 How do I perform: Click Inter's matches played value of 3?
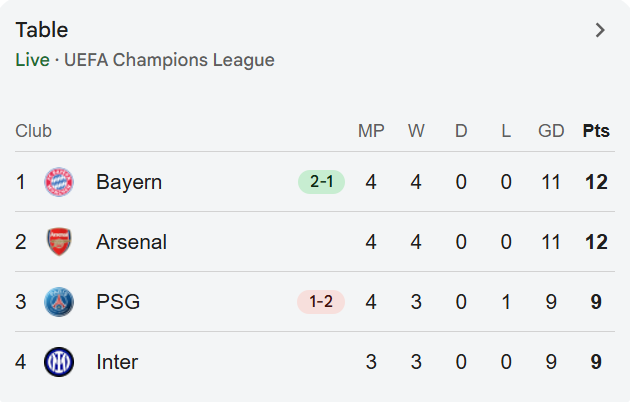click(x=371, y=362)
